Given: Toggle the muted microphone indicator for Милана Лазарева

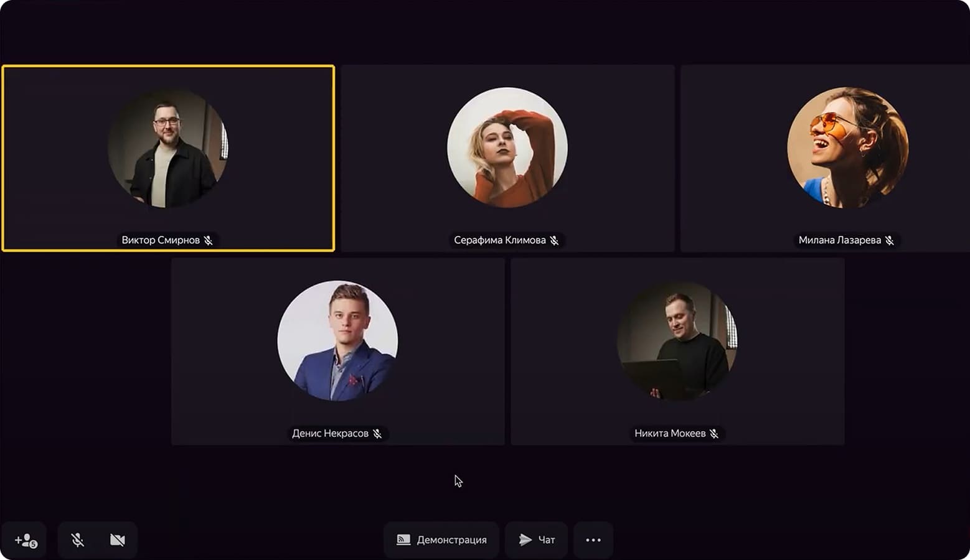Looking at the screenshot, I should [x=890, y=240].
